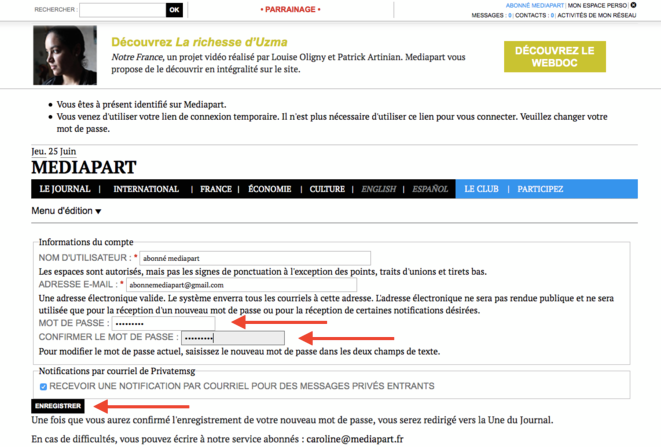661x447 pixels.
Task: Expand the Menu d'édition dropdown
Action: click(66, 211)
